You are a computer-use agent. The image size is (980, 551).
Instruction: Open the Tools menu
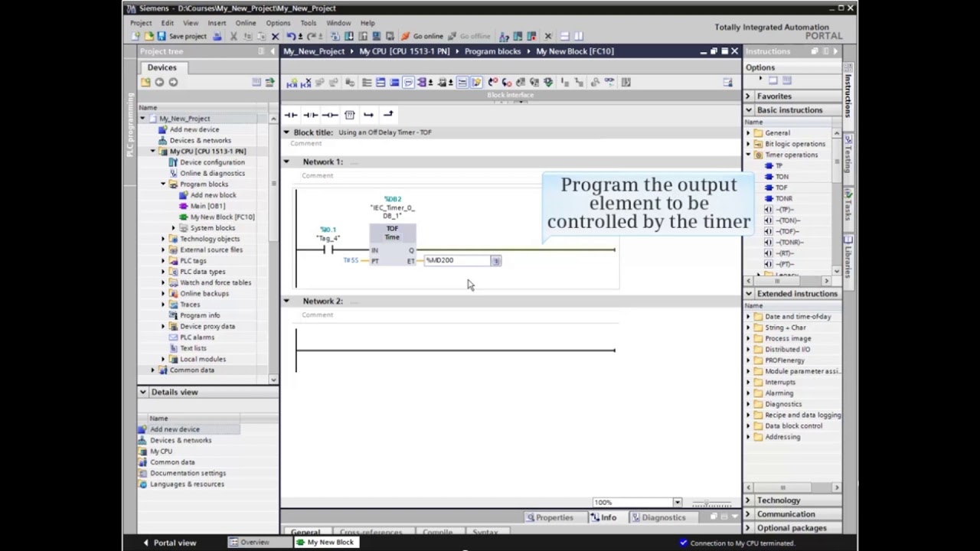(308, 23)
